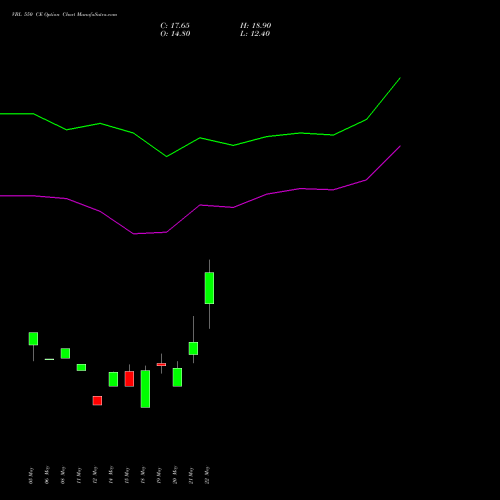The width and height of the screenshot is (500, 500).
Task: Click the "08 May" date axis label
Action: (63, 475)
